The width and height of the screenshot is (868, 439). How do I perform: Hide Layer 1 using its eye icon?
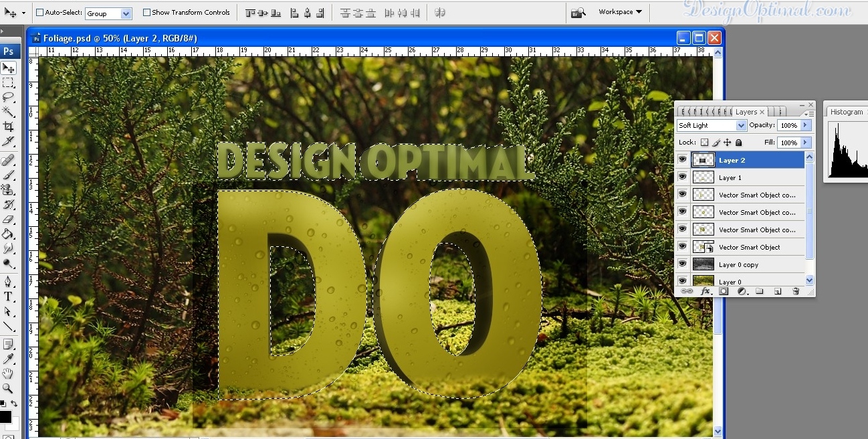[x=682, y=177]
